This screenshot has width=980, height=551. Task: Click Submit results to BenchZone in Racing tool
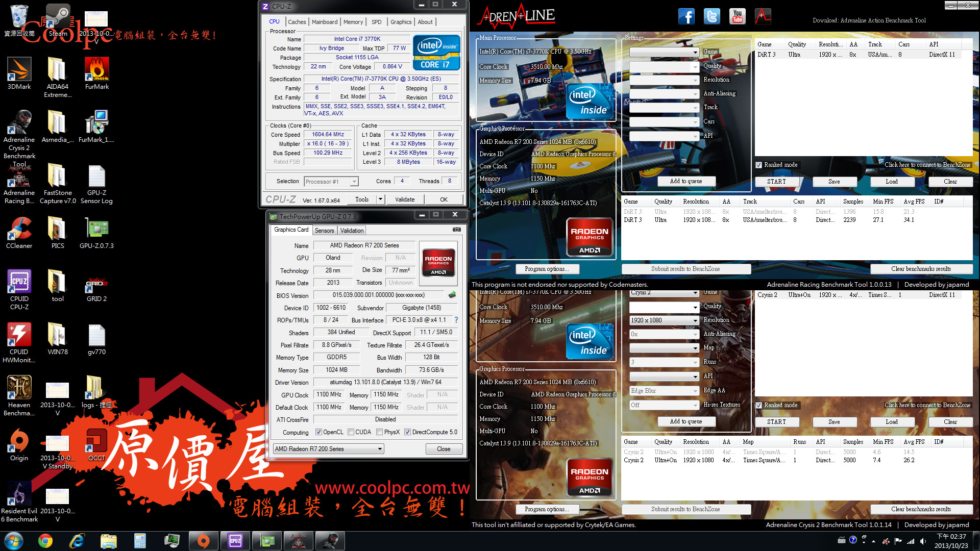[x=685, y=269]
